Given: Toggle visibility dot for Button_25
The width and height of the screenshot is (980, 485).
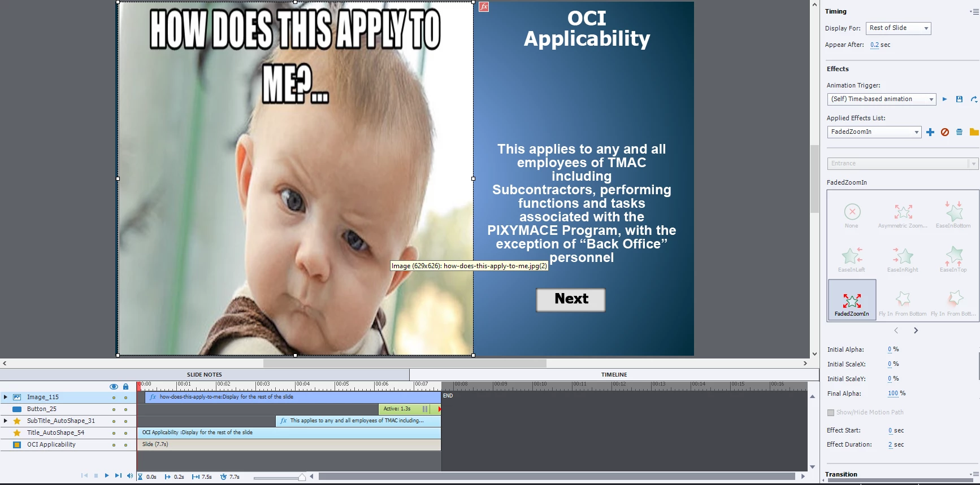Looking at the screenshot, I should point(114,409).
